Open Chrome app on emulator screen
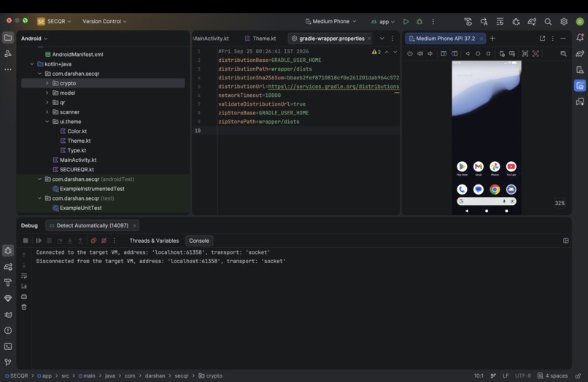This screenshot has width=588, height=382. [495, 190]
